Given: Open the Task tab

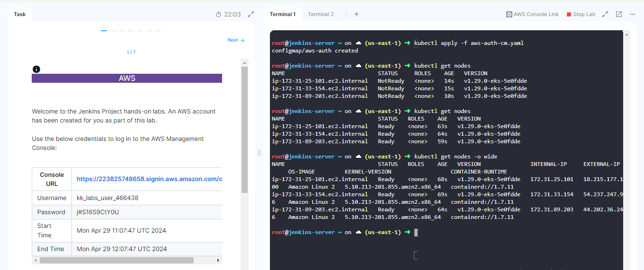Looking at the screenshot, I should [19, 14].
